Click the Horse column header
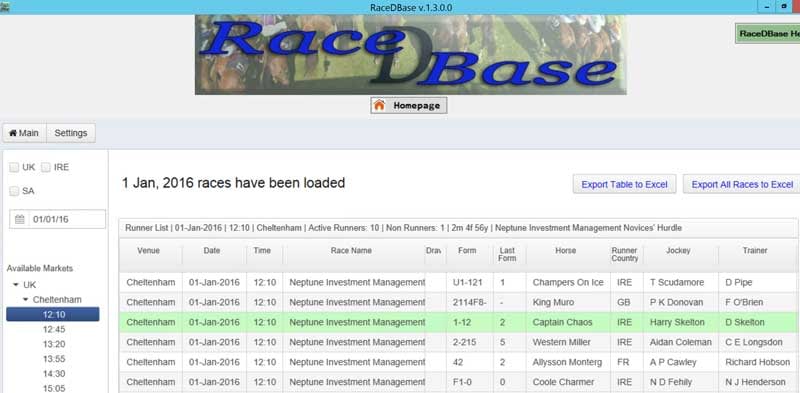800x393 pixels. pos(568,254)
